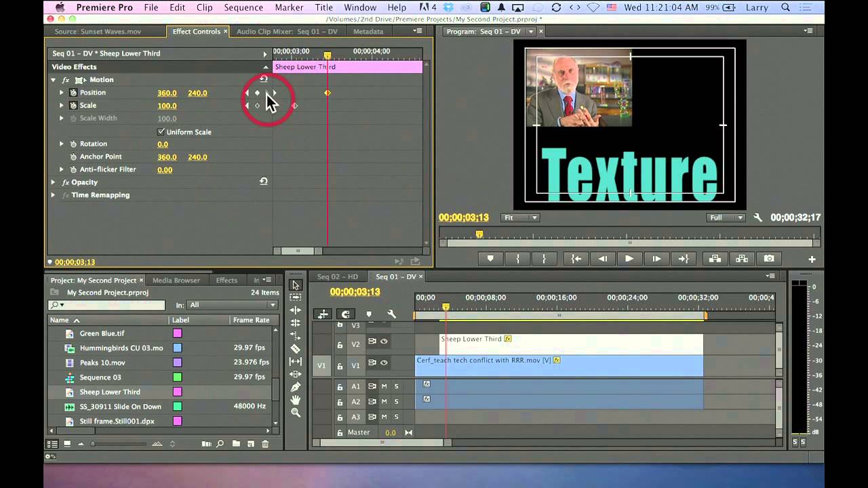Toggle Anchor Point animation stopwatch
Image resolution: width=868 pixels, height=488 pixels.
click(x=73, y=157)
